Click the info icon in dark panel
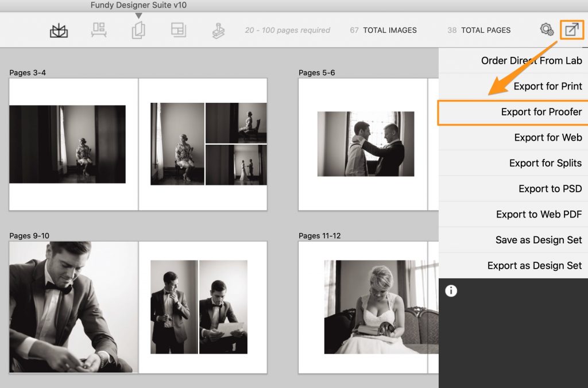The image size is (588, 388). coord(451,290)
